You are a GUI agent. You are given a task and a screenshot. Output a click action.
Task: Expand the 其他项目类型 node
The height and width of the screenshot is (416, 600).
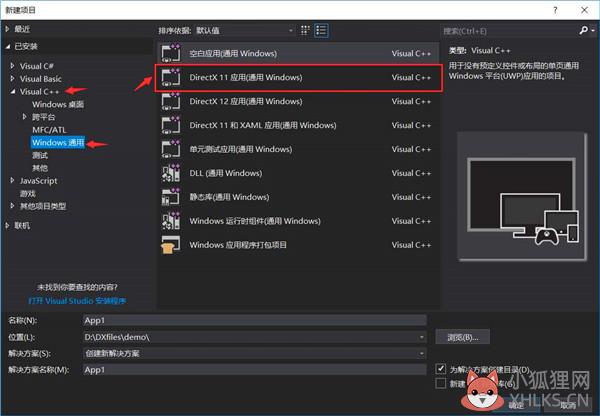(x=12, y=206)
